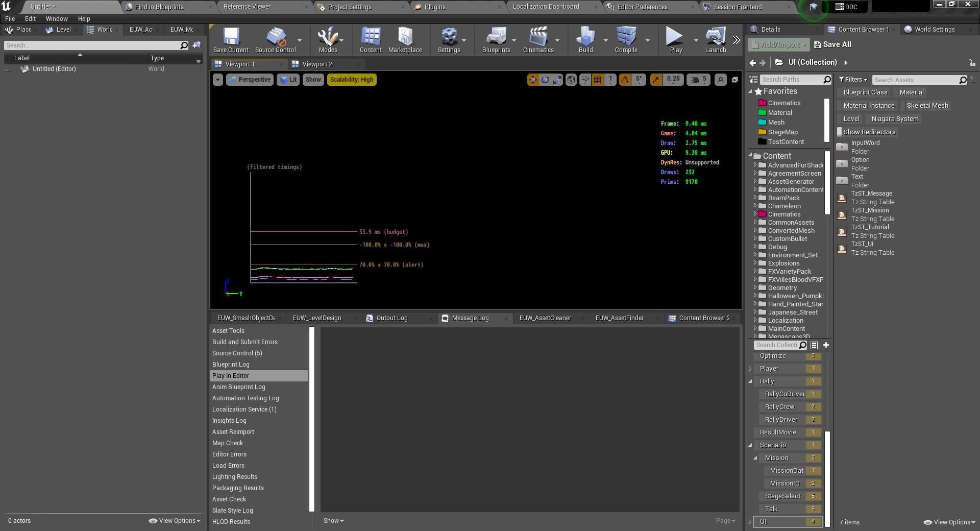The width and height of the screenshot is (980, 531).
Task: Open viewport options arrow menu
Action: [218, 80]
